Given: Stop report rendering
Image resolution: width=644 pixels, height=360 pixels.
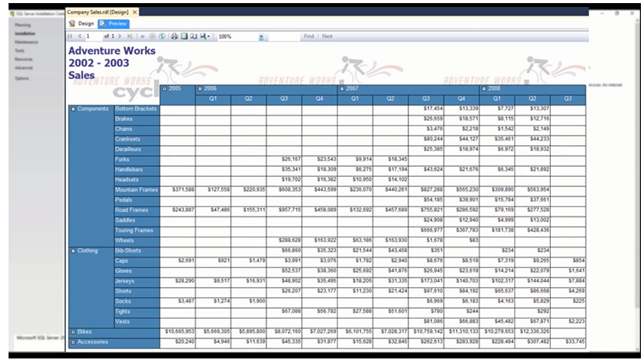Looking at the screenshot, I should (x=152, y=36).
